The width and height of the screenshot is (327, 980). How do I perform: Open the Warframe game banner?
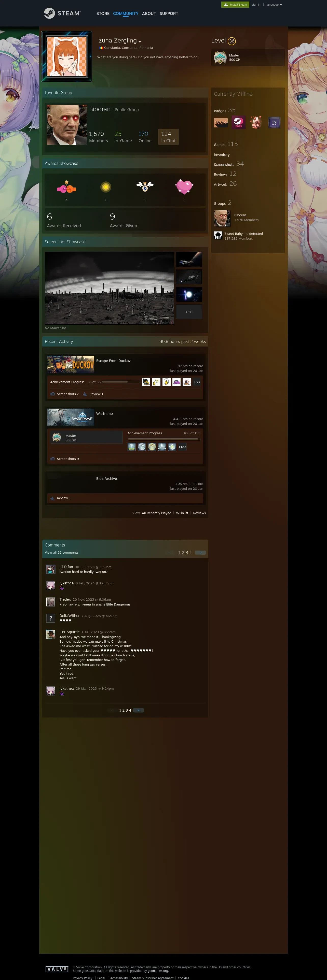71,417
